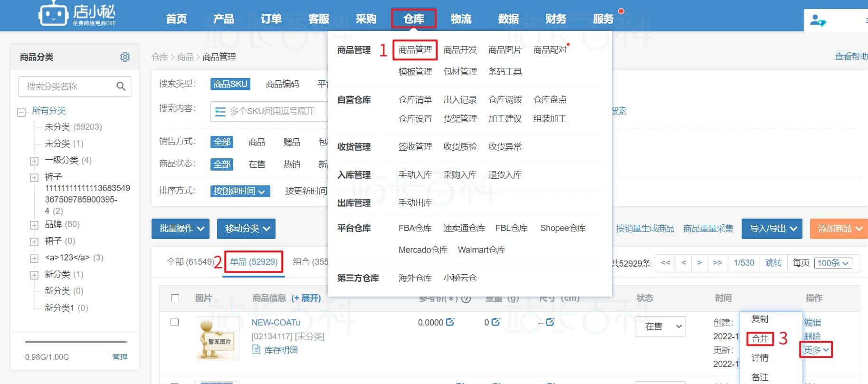The height and width of the screenshot is (384, 868).
Task: Select 商品管理 in the warehouse menu
Action: [415, 50]
